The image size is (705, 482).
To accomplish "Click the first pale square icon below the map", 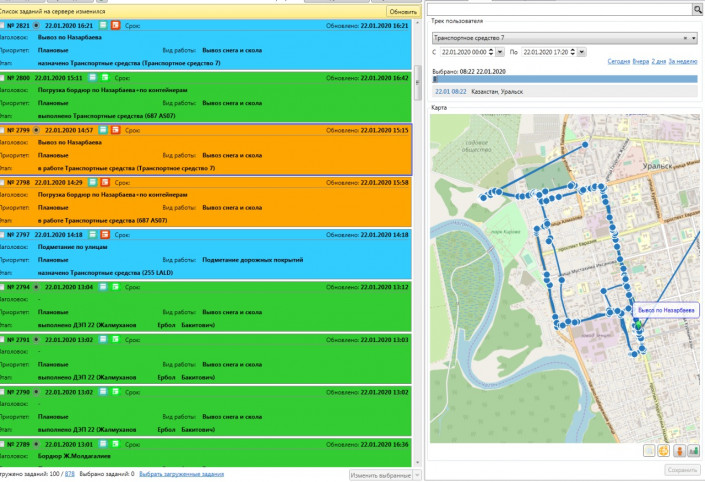I will coord(649,451).
